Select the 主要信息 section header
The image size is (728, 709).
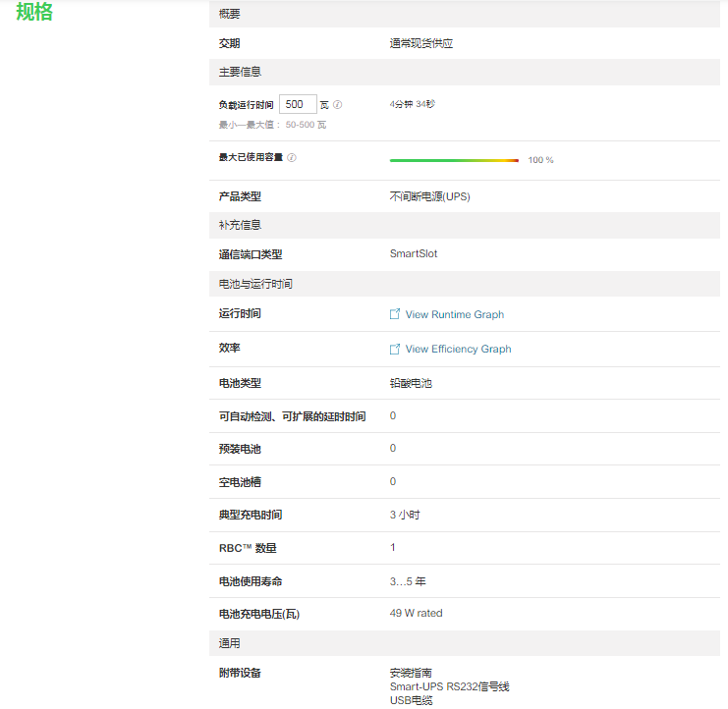240,72
